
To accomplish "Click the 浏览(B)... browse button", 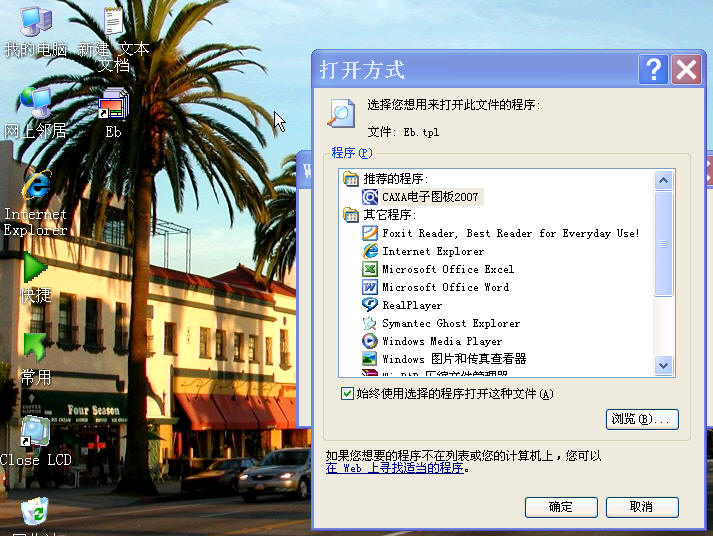I will [642, 419].
